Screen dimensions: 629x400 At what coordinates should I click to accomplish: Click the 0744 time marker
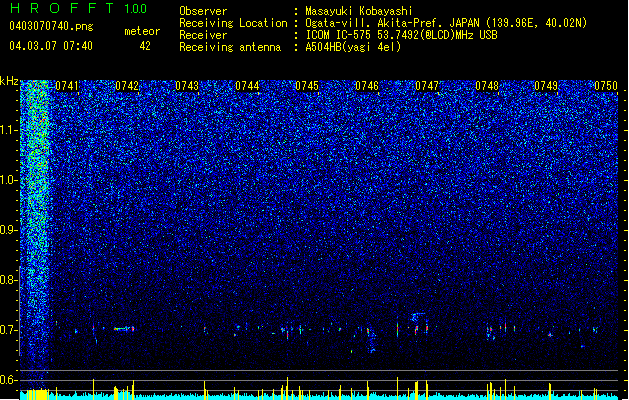pos(247,86)
